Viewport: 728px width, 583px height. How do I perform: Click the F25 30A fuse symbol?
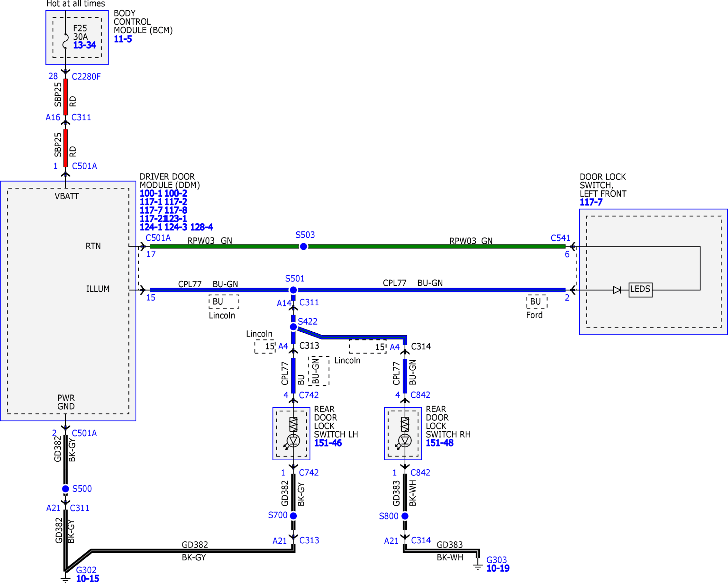click(x=66, y=41)
